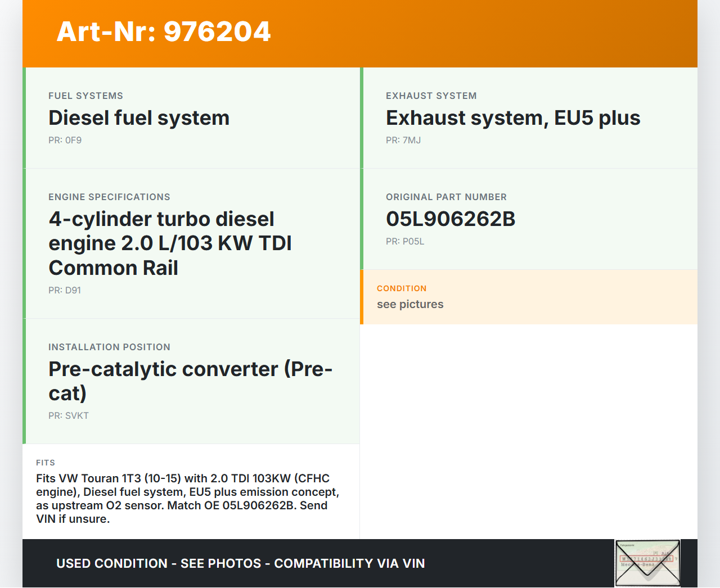Image resolution: width=720 pixels, height=588 pixels.
Task: Select original part number 05L906262B
Action: click(x=451, y=219)
